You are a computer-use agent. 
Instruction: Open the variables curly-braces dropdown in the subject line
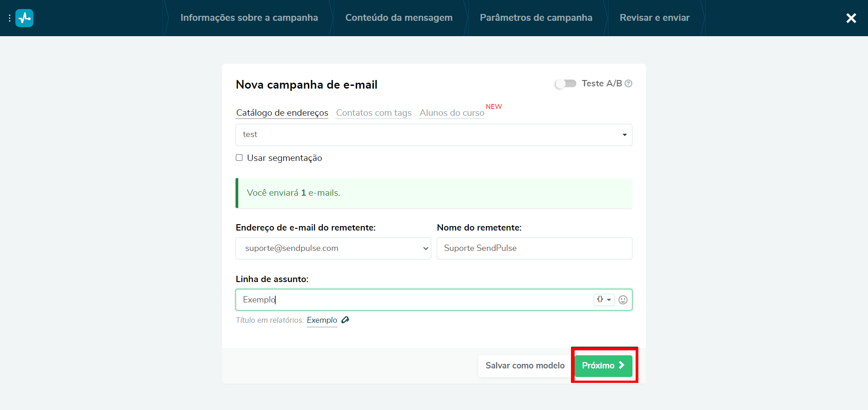click(x=604, y=300)
